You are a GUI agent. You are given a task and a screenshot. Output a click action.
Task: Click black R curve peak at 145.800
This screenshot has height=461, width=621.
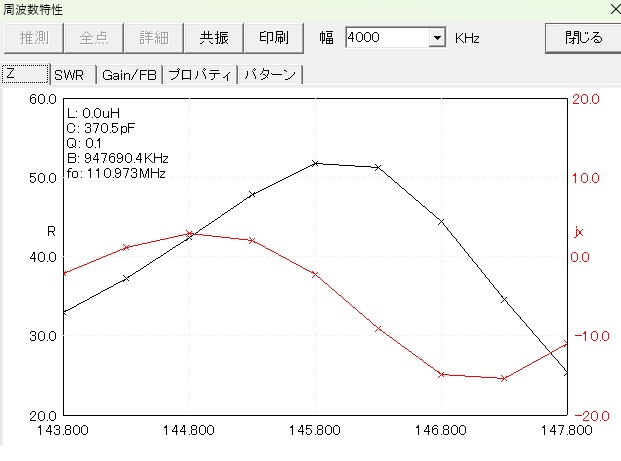(315, 163)
